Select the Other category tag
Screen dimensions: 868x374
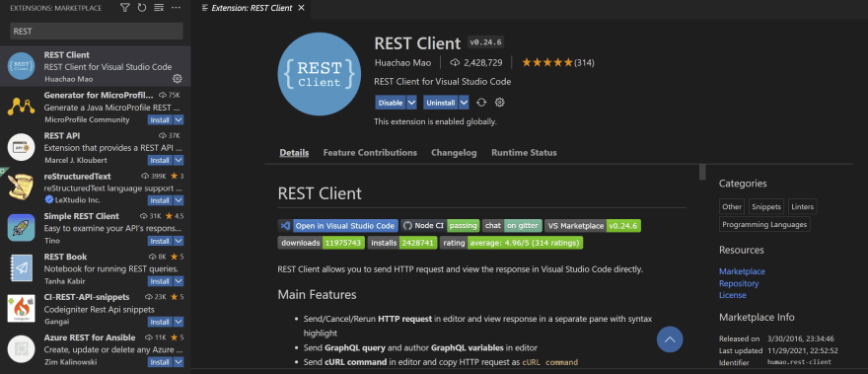pyautogui.click(x=732, y=206)
